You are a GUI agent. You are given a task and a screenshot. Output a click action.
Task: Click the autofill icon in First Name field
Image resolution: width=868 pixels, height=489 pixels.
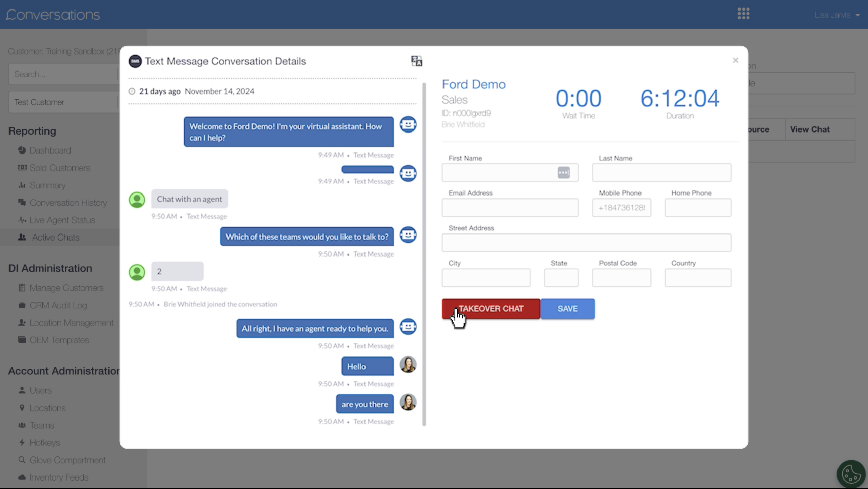coord(564,172)
